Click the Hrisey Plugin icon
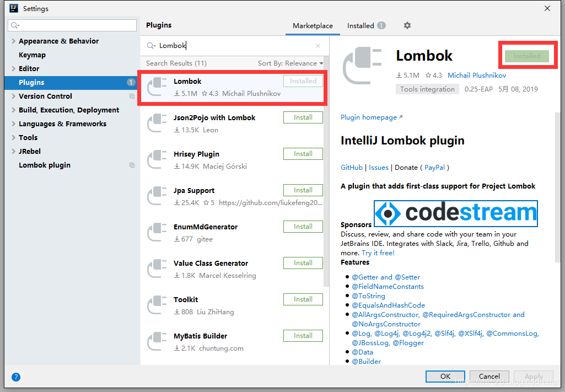565x392 pixels. point(157,159)
